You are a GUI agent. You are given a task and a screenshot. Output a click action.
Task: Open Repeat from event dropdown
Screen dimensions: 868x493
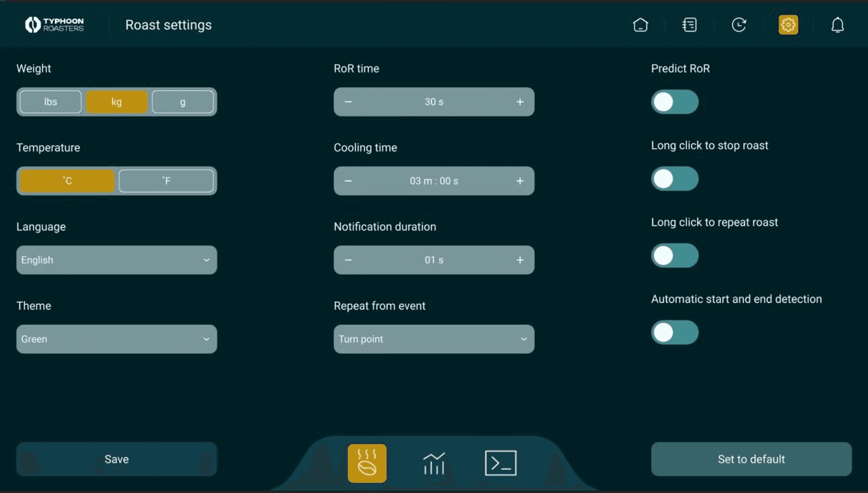point(434,339)
